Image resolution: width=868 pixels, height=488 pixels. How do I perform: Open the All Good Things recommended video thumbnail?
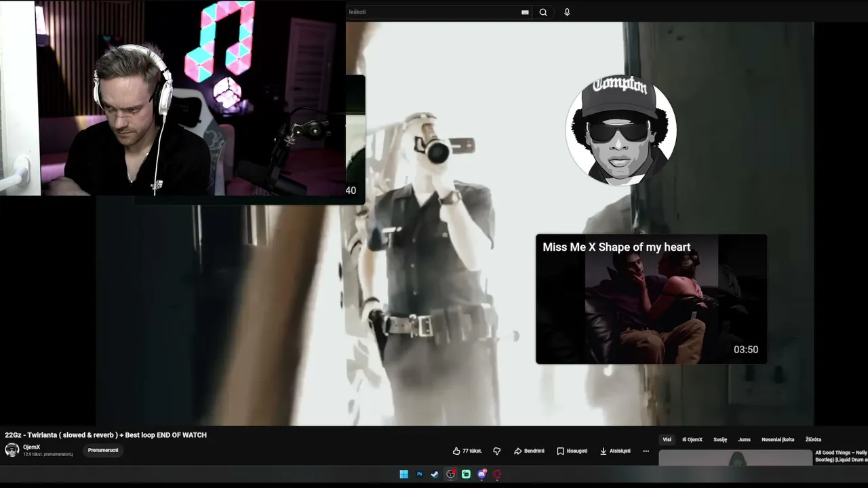pos(736,457)
